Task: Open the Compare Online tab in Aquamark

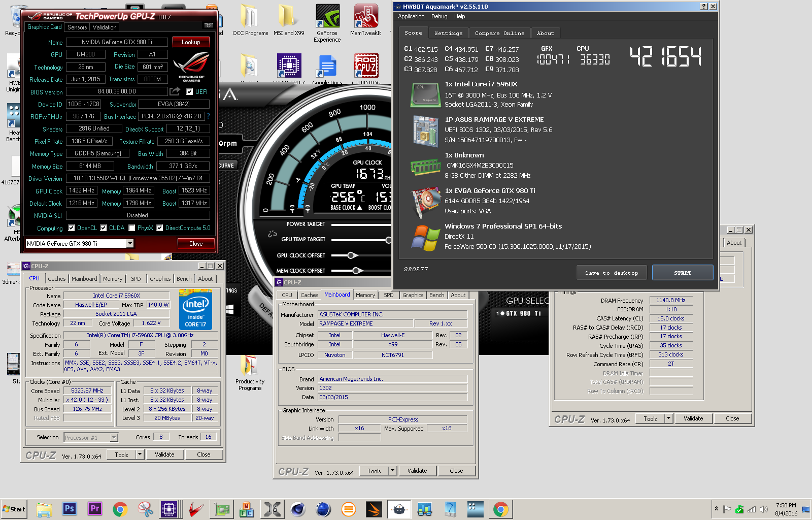Action: (500, 33)
